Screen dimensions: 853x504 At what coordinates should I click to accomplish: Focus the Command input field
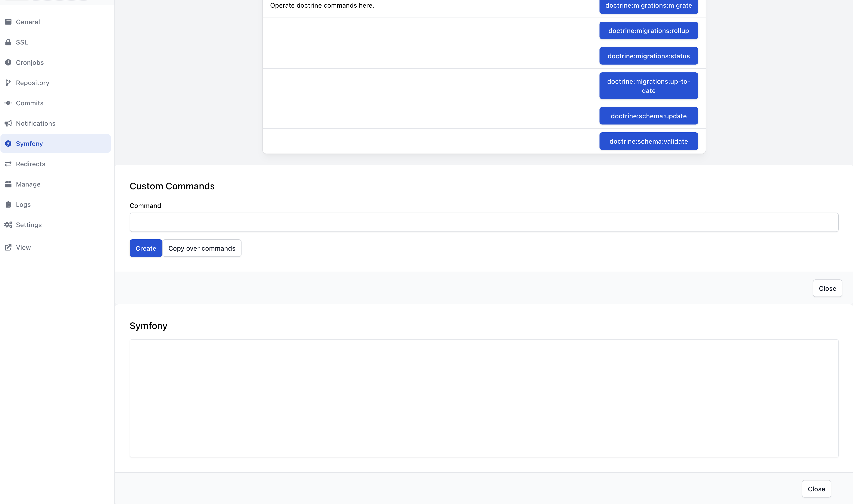click(x=484, y=222)
